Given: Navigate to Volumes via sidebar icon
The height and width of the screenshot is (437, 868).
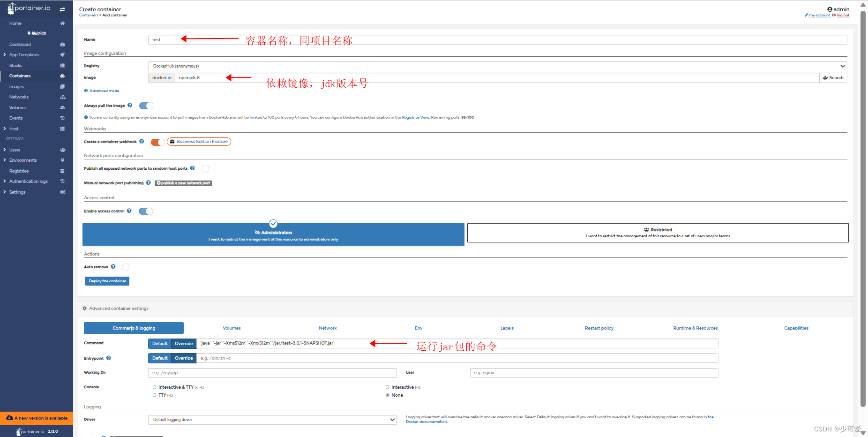Looking at the screenshot, I should (62, 107).
